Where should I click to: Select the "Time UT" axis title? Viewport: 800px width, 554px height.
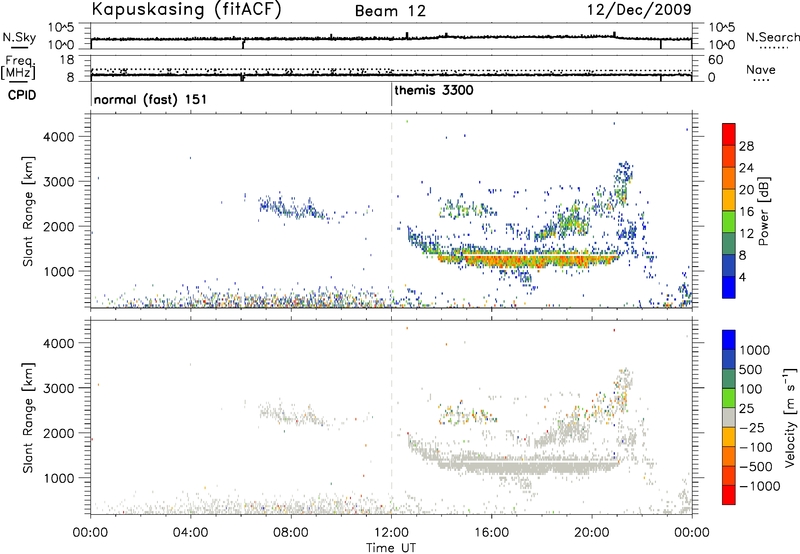[x=390, y=548]
